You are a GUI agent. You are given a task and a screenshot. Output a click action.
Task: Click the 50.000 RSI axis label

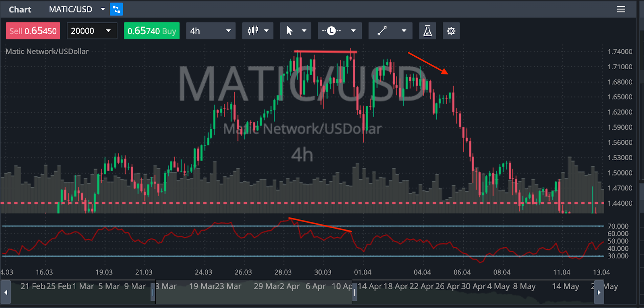coord(618,241)
